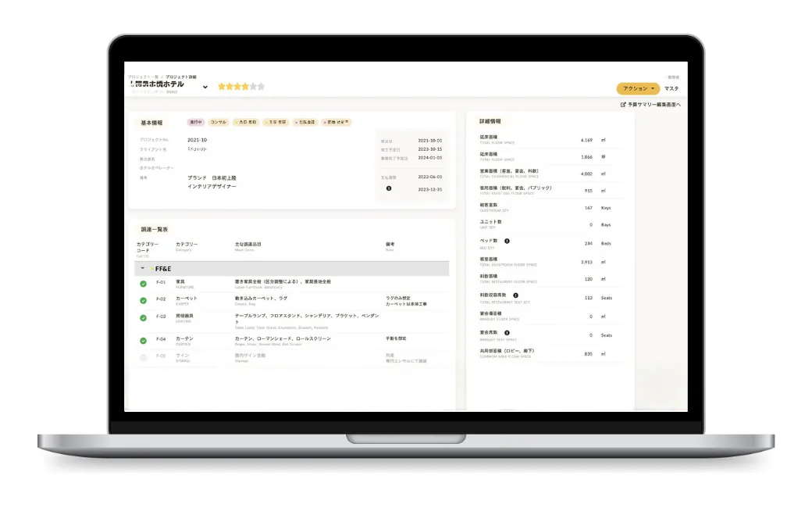Click the 宴会場面積 label
This screenshot has height=508, width=812.
(490, 313)
